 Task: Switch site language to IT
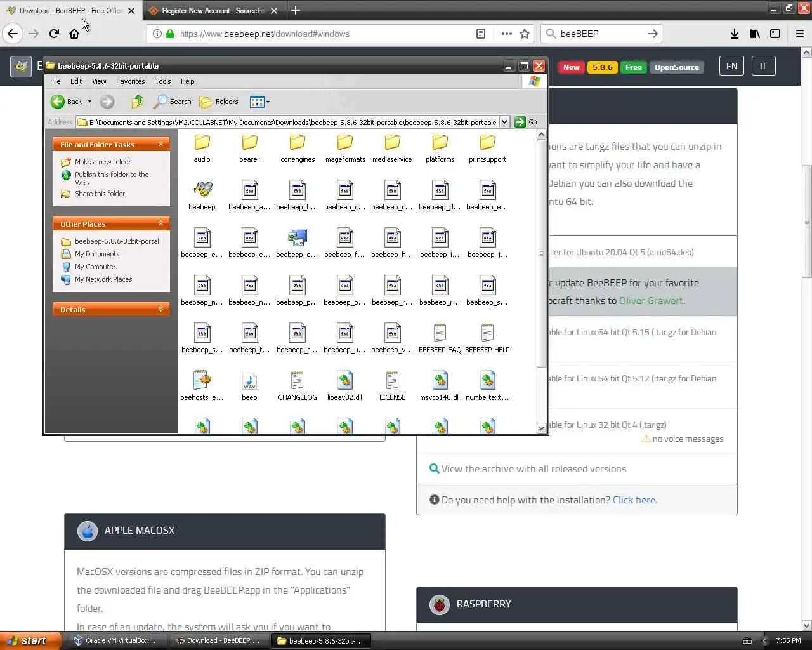763,66
